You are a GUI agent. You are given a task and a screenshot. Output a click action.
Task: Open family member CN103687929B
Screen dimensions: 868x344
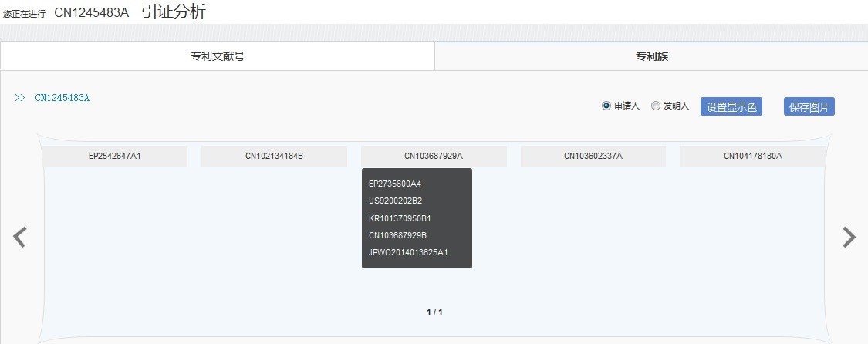point(397,235)
